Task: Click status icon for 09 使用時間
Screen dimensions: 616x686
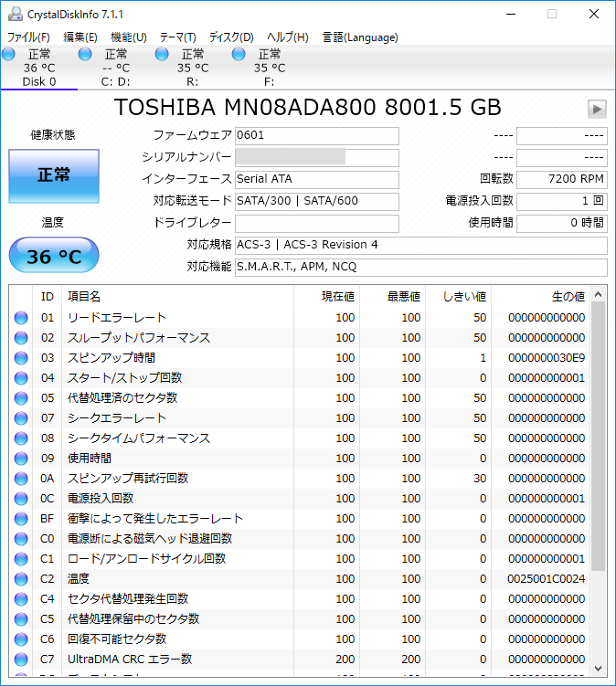Action: pyautogui.click(x=21, y=459)
